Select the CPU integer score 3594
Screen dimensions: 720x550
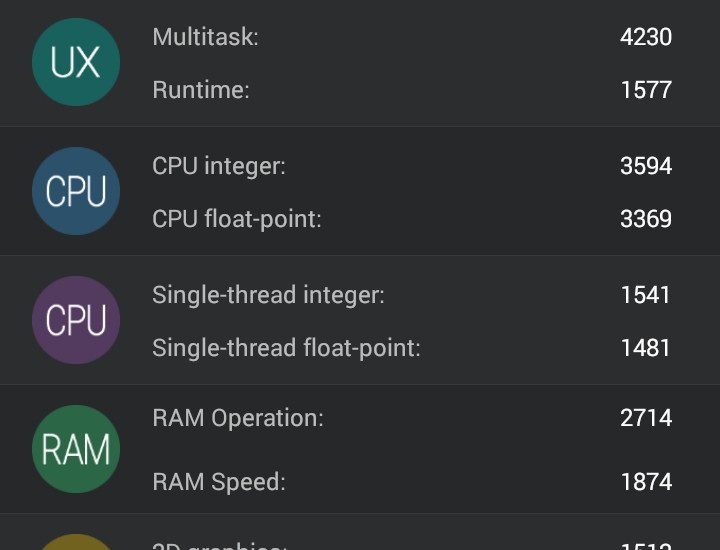tap(645, 166)
